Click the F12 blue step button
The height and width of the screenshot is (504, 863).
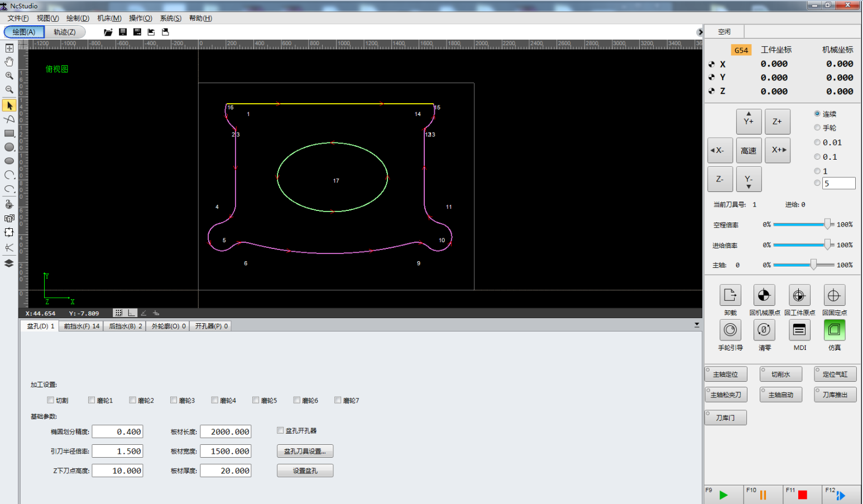pyautogui.click(x=841, y=495)
